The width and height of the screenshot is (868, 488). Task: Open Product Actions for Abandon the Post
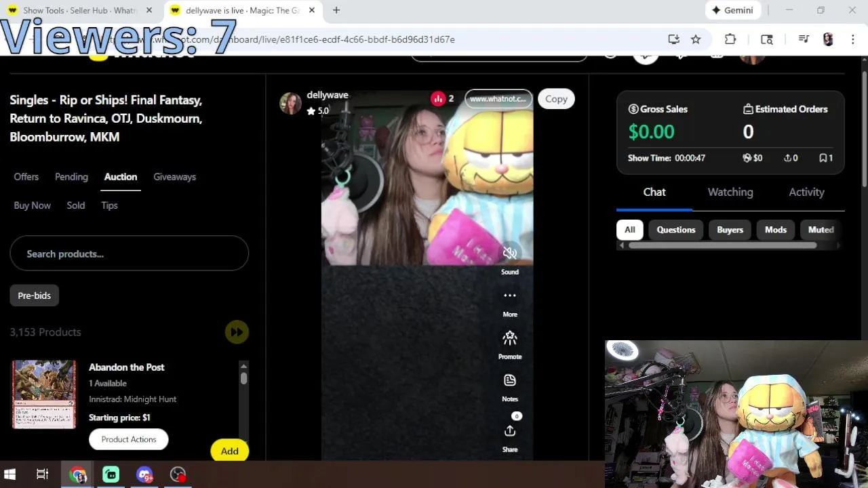point(128,439)
